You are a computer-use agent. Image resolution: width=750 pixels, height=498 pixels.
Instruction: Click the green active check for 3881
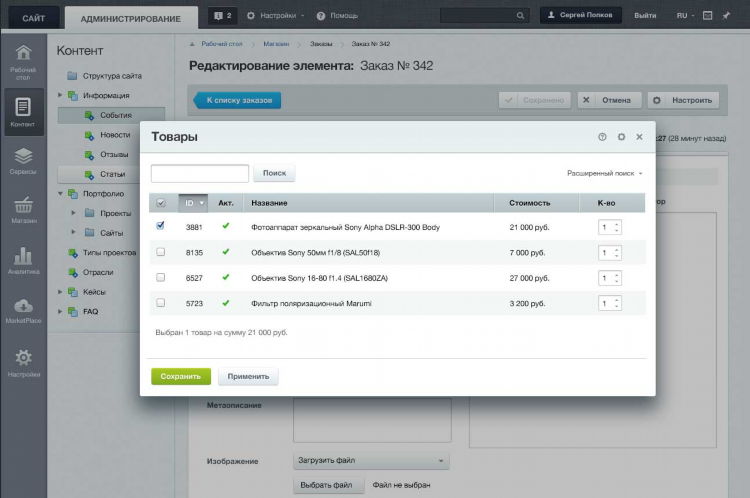coord(226,225)
